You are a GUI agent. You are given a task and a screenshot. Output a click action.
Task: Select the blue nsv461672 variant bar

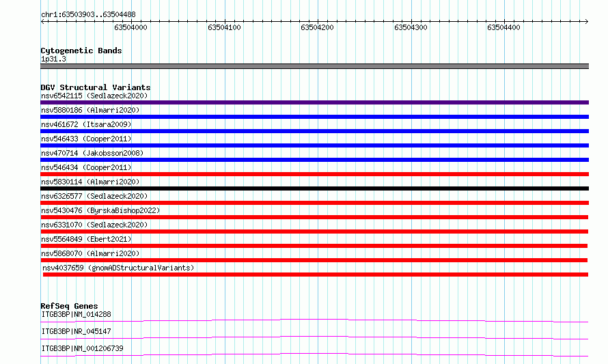tap(314, 131)
